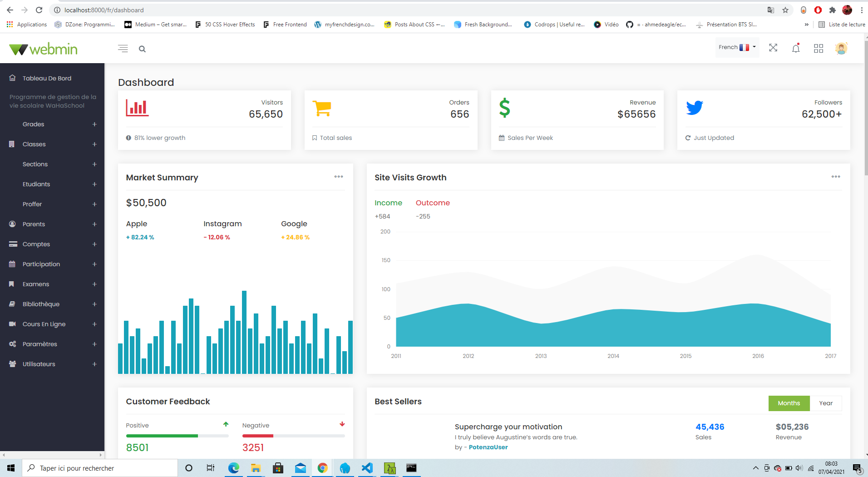Open Microsoft Edge from taskbar
Viewport: 868px width, 477px height.
[x=234, y=468]
